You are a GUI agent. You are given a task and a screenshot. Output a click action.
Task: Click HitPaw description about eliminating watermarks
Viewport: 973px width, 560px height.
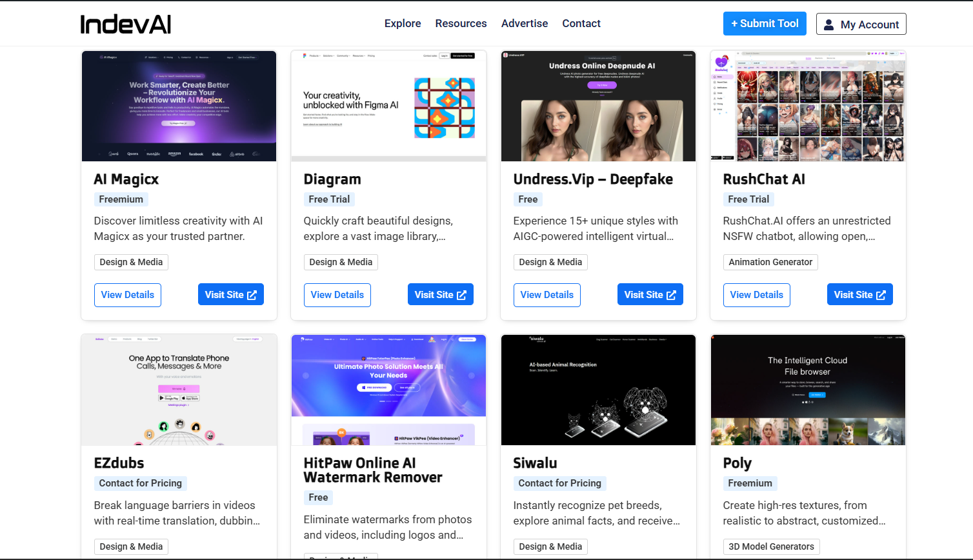click(388, 527)
